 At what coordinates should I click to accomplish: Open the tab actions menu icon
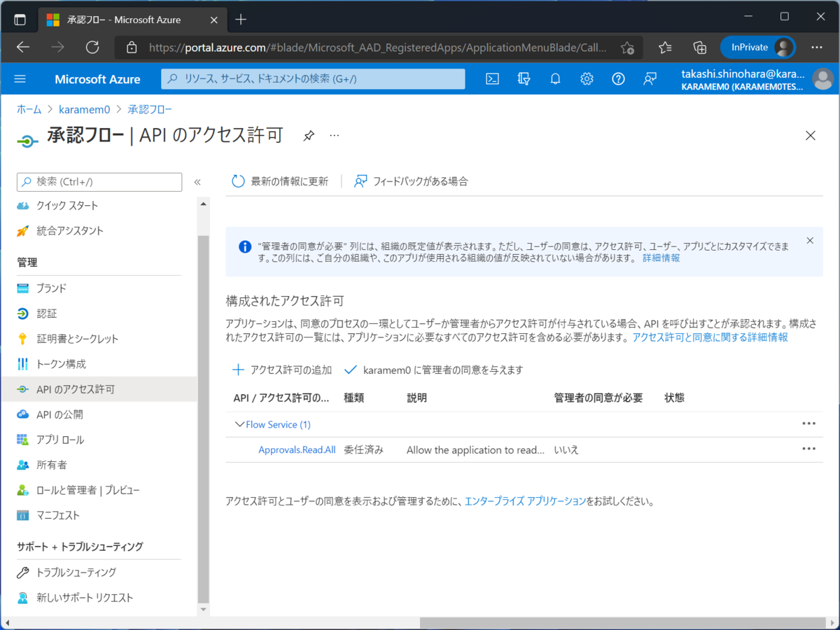tap(20, 20)
